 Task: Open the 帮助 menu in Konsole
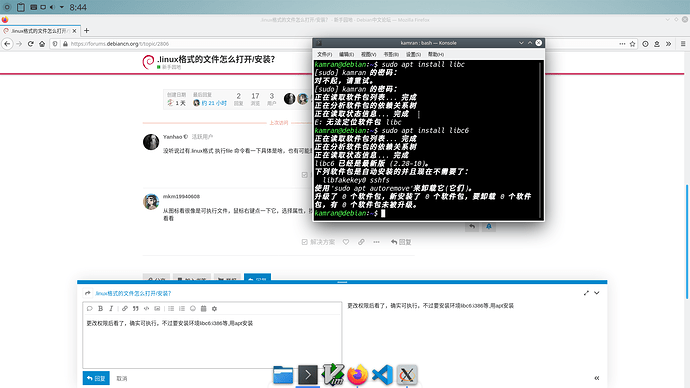click(x=436, y=55)
